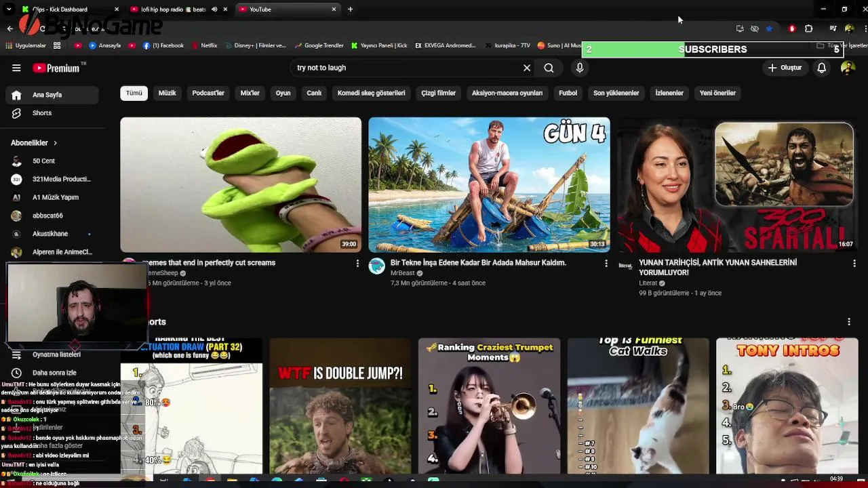Click in the YouTube search input field
Viewport: 868px width, 488px height.
(407, 68)
